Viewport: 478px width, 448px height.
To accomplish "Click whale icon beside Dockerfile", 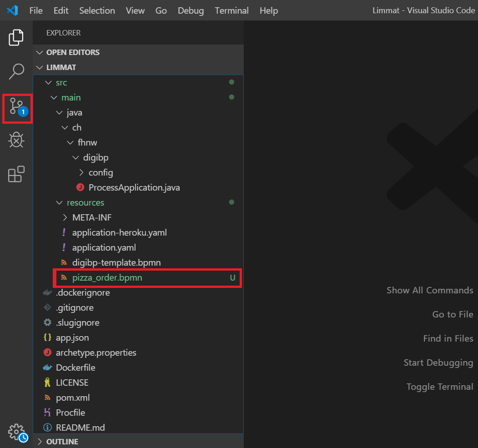I will [48, 367].
